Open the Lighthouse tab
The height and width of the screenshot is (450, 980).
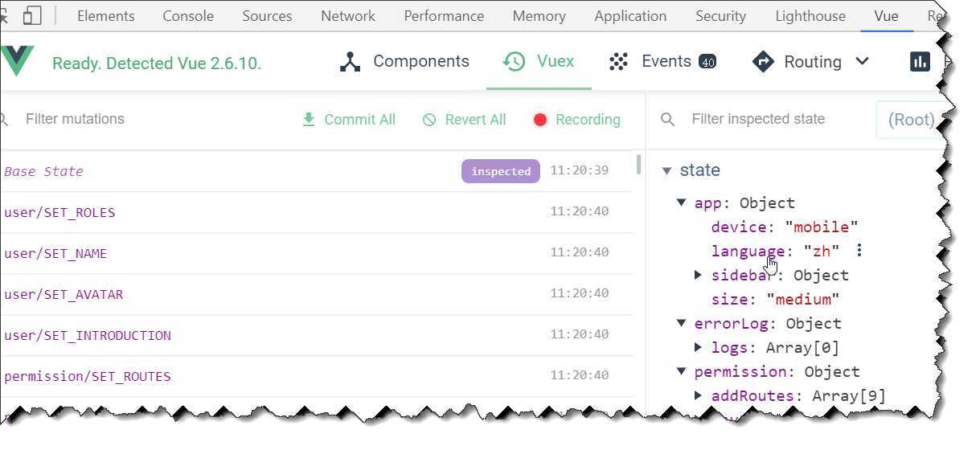click(810, 16)
